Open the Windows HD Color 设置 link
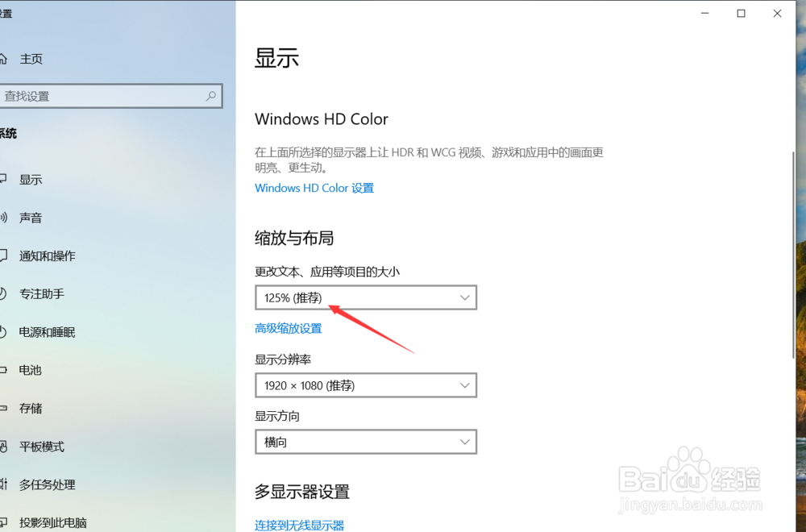Image resolution: width=806 pixels, height=532 pixels. click(x=314, y=188)
